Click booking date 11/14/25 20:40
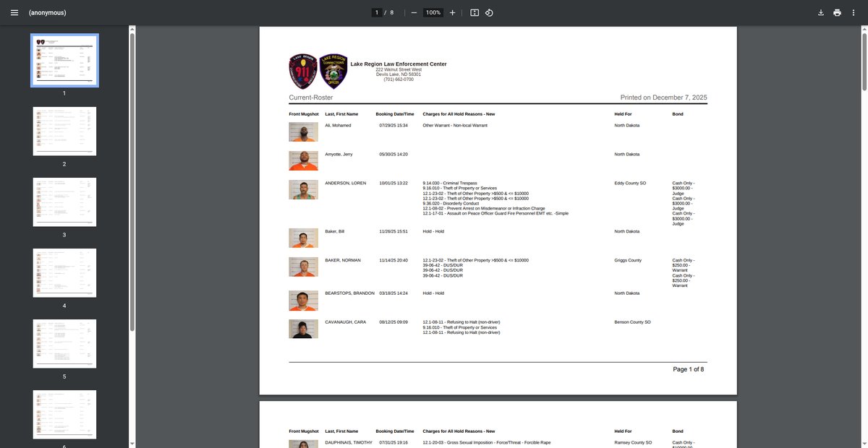Image resolution: width=868 pixels, height=448 pixels. [x=393, y=260]
